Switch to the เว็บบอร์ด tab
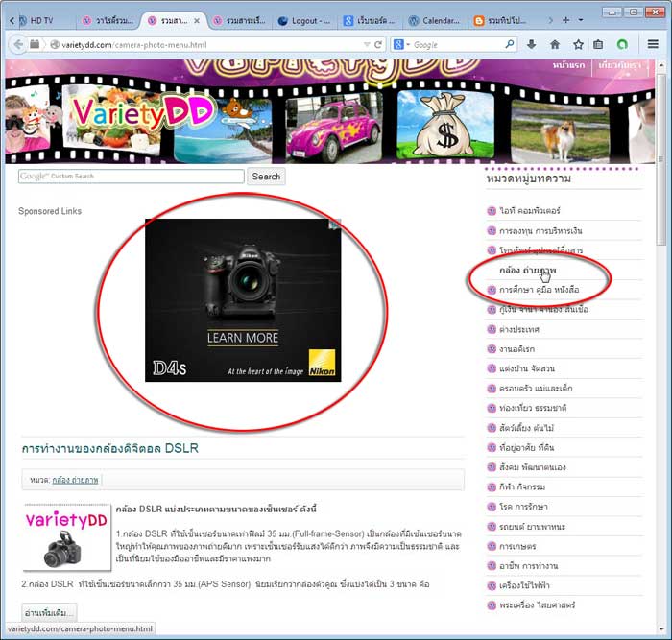Screen dimensions: 672x640 click(370, 20)
